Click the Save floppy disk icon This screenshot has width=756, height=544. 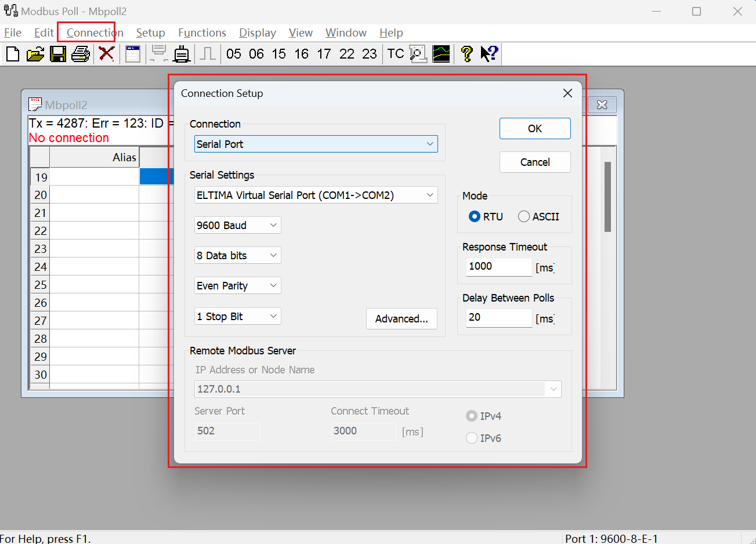click(58, 54)
